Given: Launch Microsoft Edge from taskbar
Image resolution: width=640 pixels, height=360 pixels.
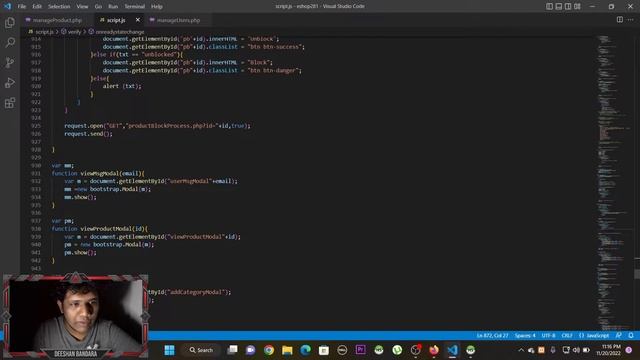Looking at the screenshot, I should (305, 350).
